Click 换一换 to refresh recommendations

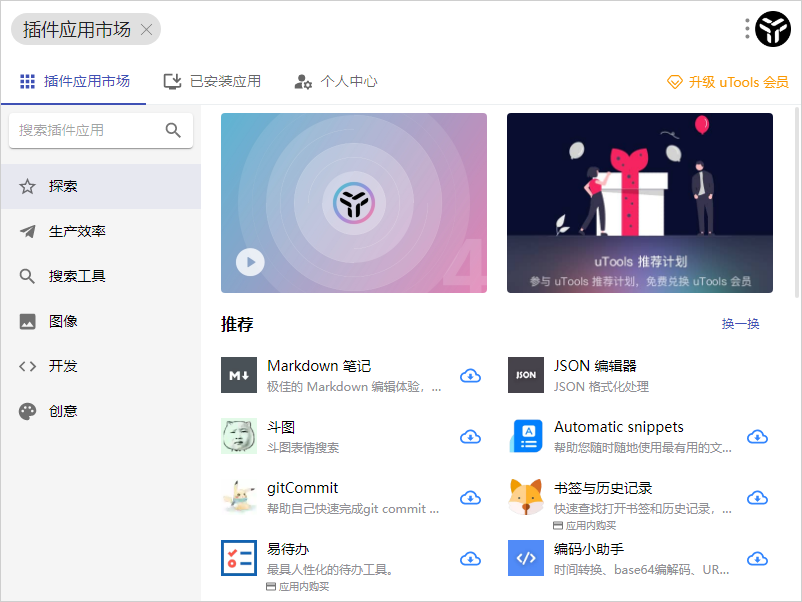(x=740, y=324)
